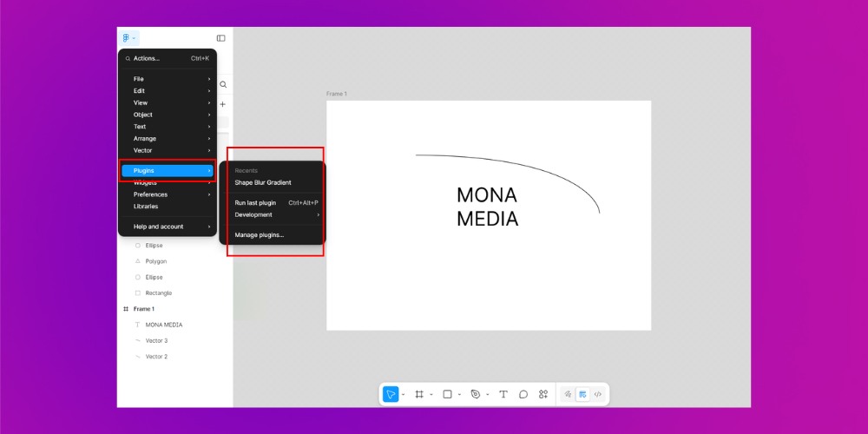Viewport: 868px width, 434px height.
Task: Expand the Object submenu
Action: tap(168, 115)
